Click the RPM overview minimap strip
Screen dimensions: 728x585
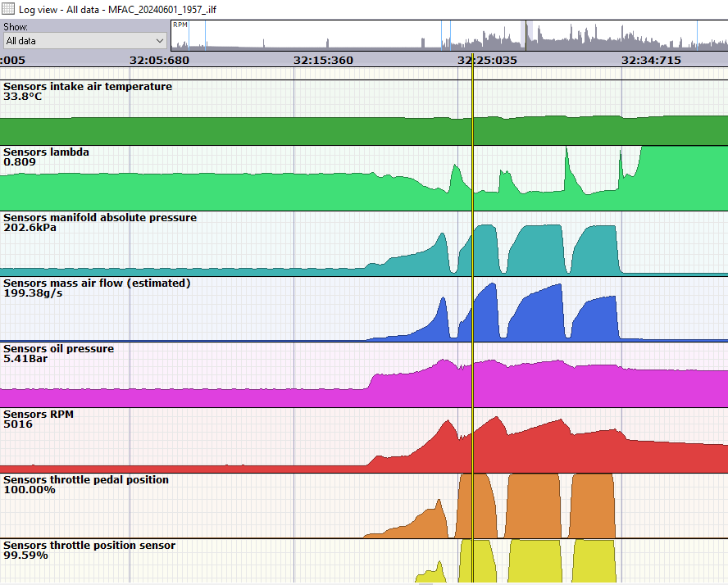tap(449, 35)
